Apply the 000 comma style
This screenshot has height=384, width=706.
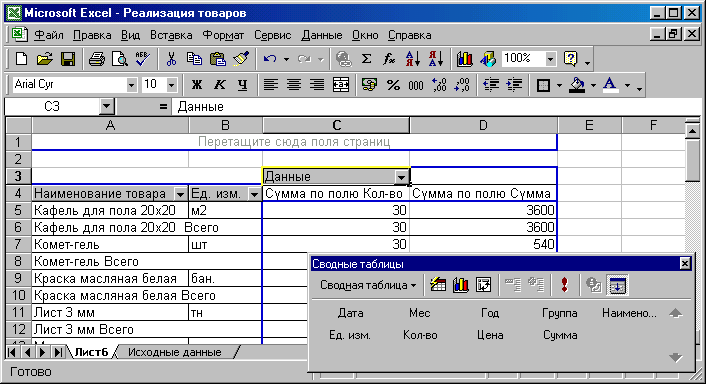click(416, 85)
